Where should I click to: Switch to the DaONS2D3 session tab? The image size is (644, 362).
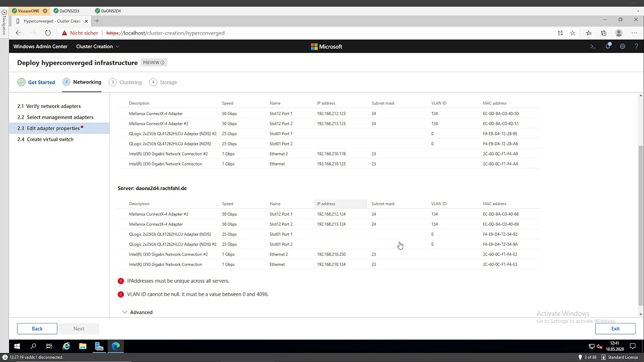[66, 11]
